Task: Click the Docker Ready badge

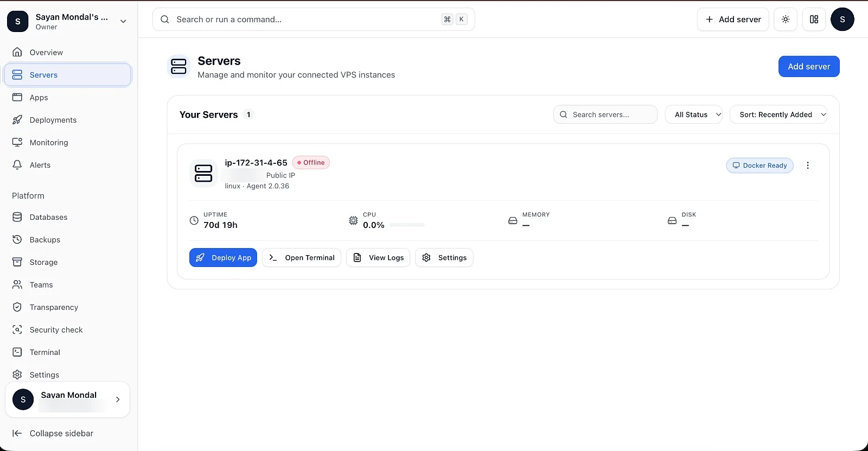Action: point(759,166)
